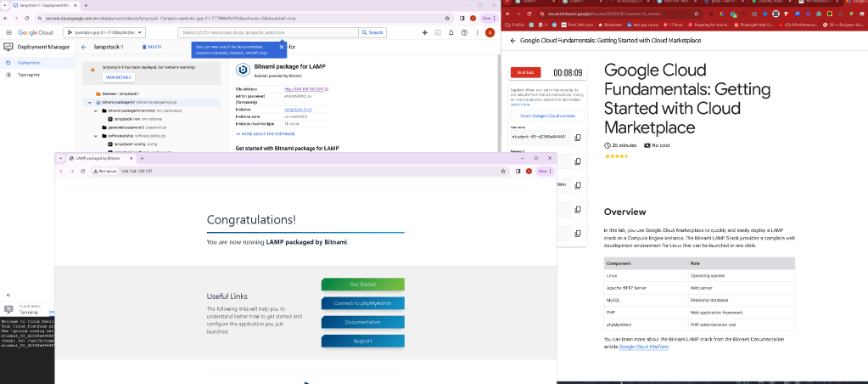
Task: Click the five-star rating under lab title
Action: pos(616,156)
